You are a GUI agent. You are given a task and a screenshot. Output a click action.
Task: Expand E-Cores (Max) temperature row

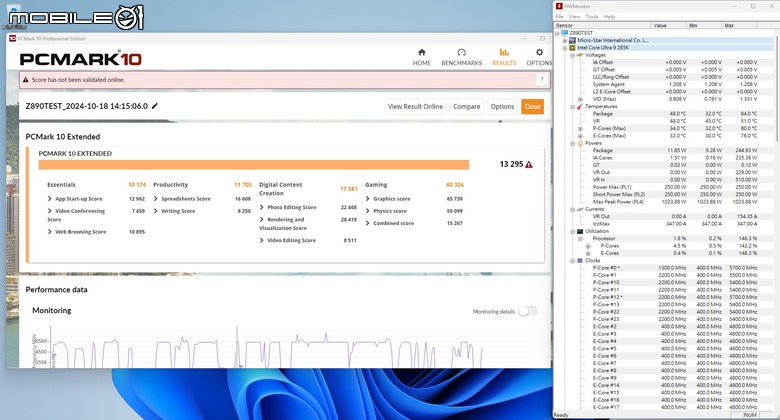[580, 136]
